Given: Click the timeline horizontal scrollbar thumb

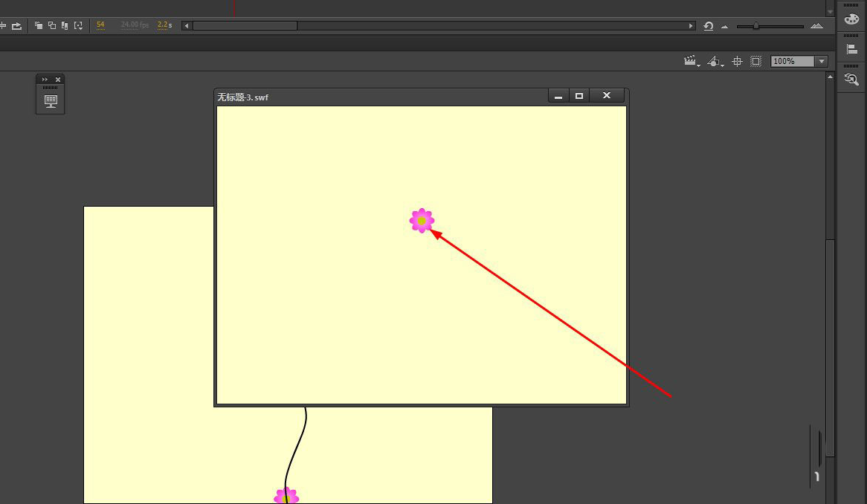Looking at the screenshot, I should 245,25.
